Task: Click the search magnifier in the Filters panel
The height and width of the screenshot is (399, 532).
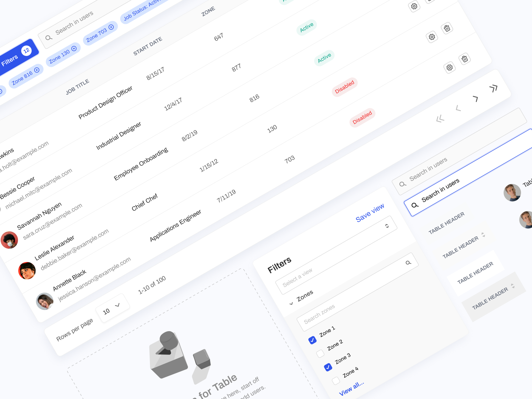Action: tap(409, 263)
